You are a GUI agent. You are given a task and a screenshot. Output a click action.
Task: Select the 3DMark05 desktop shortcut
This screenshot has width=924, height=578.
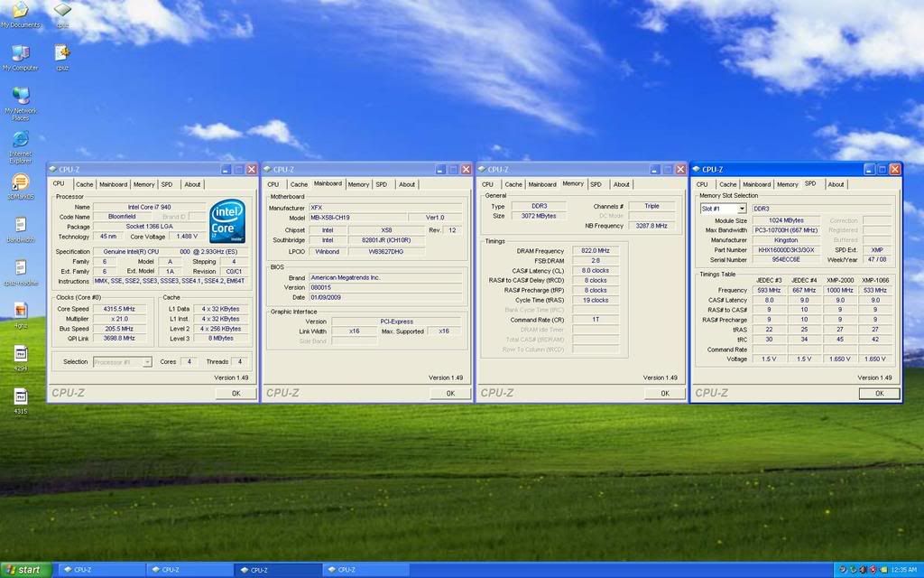[x=21, y=186]
